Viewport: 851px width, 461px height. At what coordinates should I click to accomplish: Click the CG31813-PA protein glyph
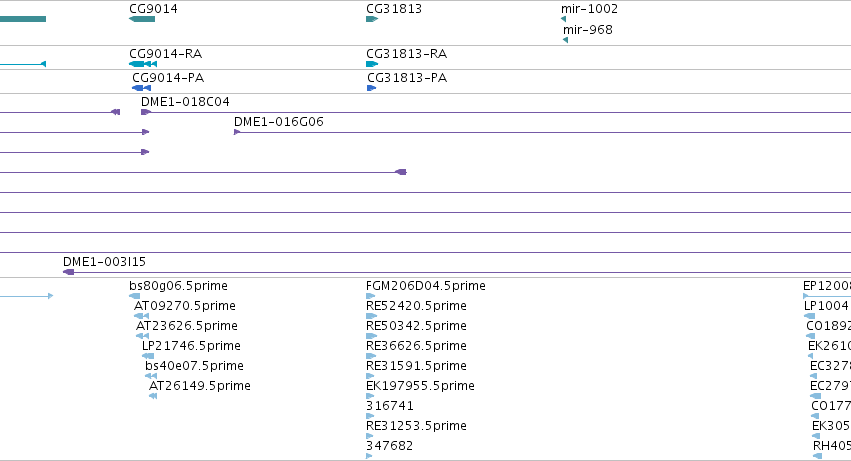click(x=371, y=88)
